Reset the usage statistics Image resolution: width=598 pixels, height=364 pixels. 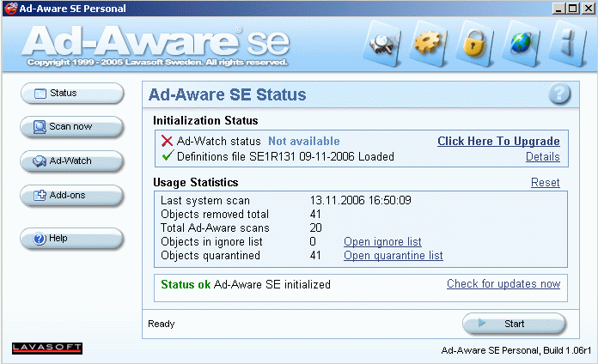(x=546, y=183)
